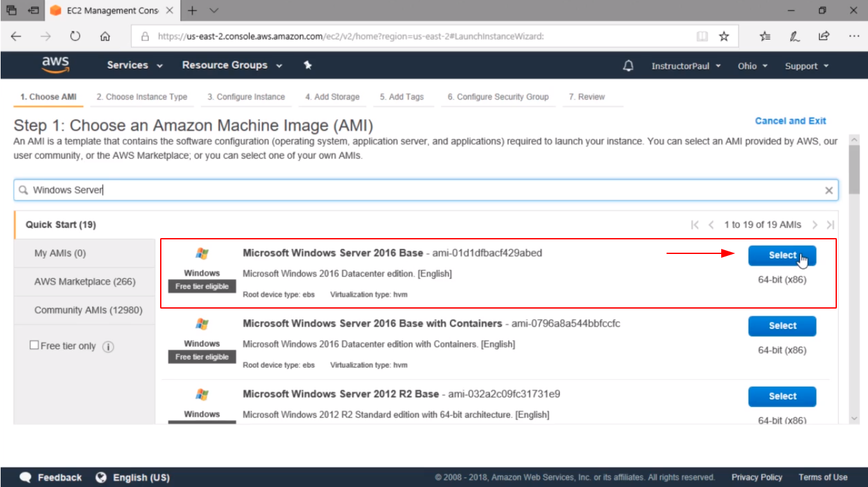Click Windows logo of 2016 Base with Containers
Image resolution: width=868 pixels, height=487 pixels.
202,324
